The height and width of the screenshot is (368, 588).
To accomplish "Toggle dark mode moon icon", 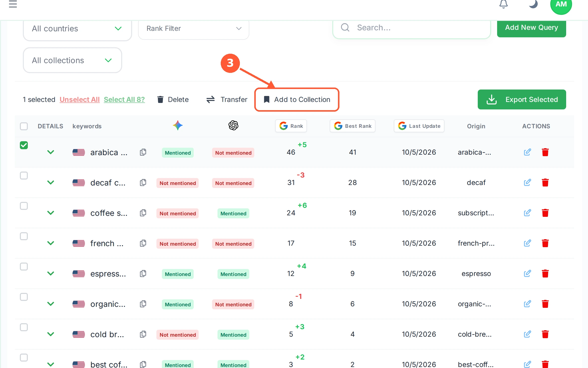I will click(x=533, y=4).
